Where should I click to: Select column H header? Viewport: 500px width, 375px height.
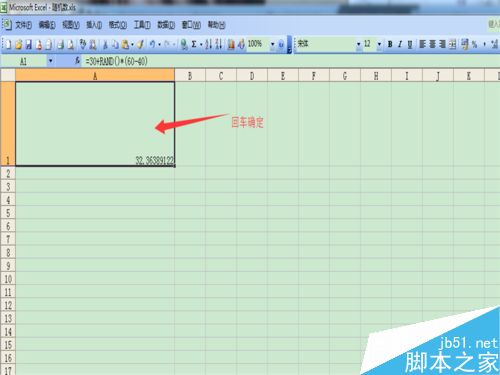[376, 76]
